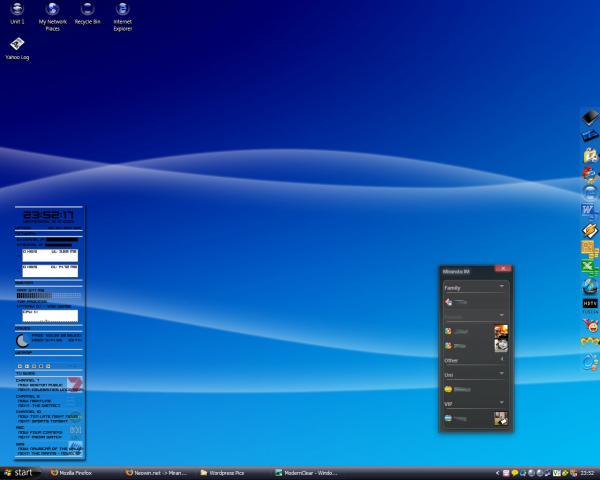The width and height of the screenshot is (600, 480).
Task: Click the orange avatar thumbnail in Miranda list
Action: point(501,331)
